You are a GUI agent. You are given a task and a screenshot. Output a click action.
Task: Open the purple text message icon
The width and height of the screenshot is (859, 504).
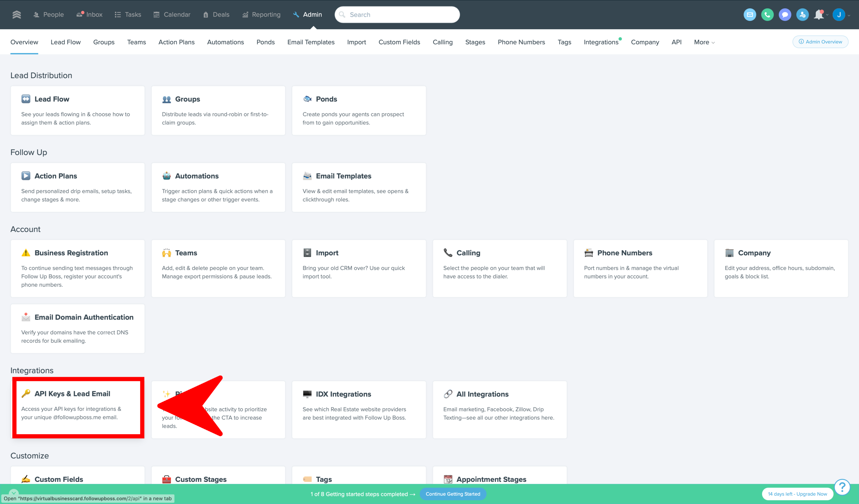click(785, 15)
